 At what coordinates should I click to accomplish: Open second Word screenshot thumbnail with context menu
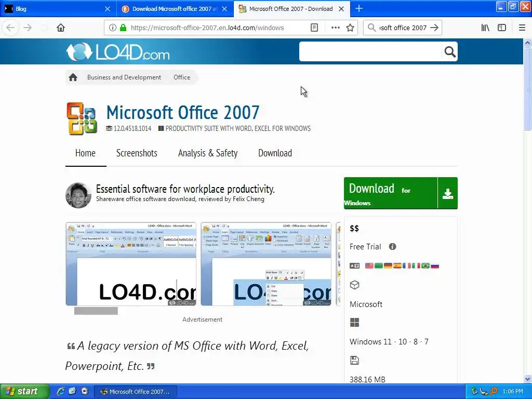coord(266,264)
